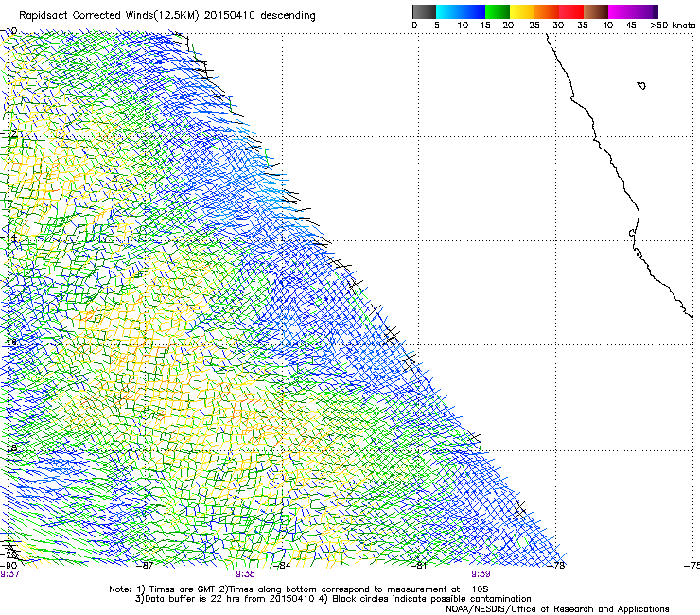This screenshot has height=615, width=700.
Task: Click the magenta 40-45 knots legend color
Action: click(x=621, y=11)
